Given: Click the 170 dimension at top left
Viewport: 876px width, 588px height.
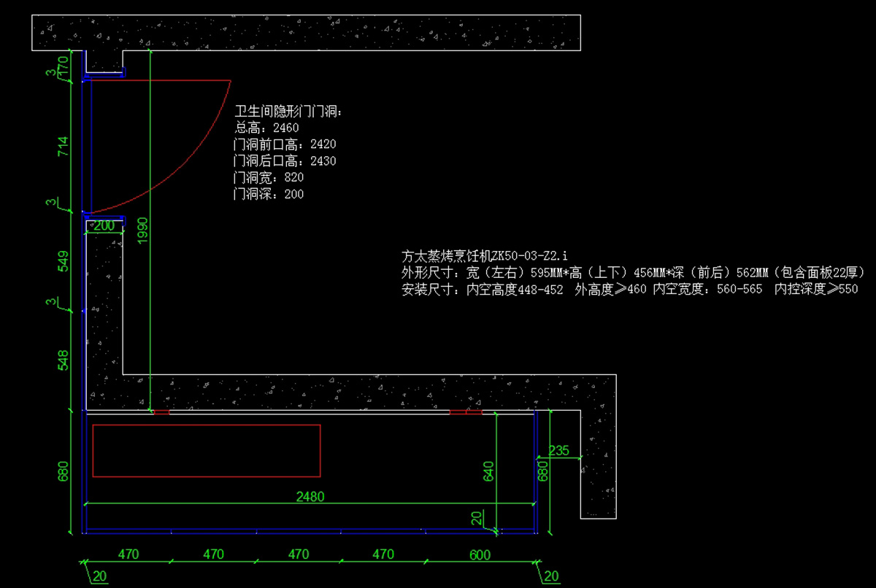Looking at the screenshot, I should (64, 65).
